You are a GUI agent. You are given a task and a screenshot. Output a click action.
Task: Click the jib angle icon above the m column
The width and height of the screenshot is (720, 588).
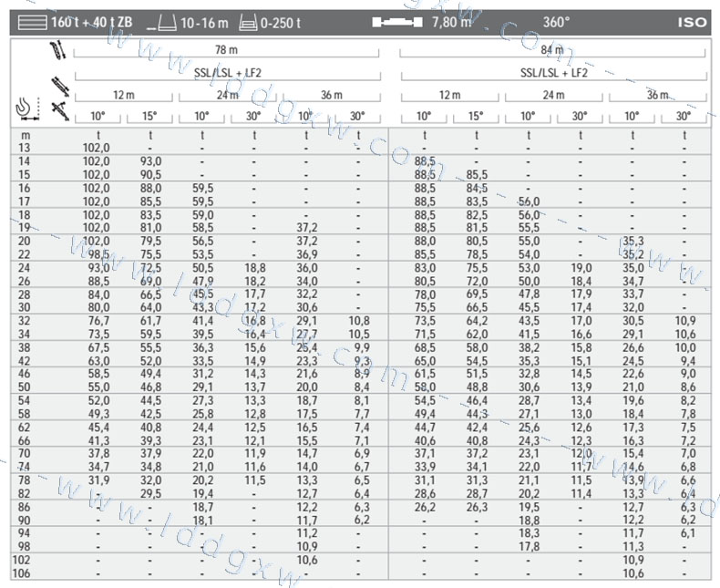(60, 111)
